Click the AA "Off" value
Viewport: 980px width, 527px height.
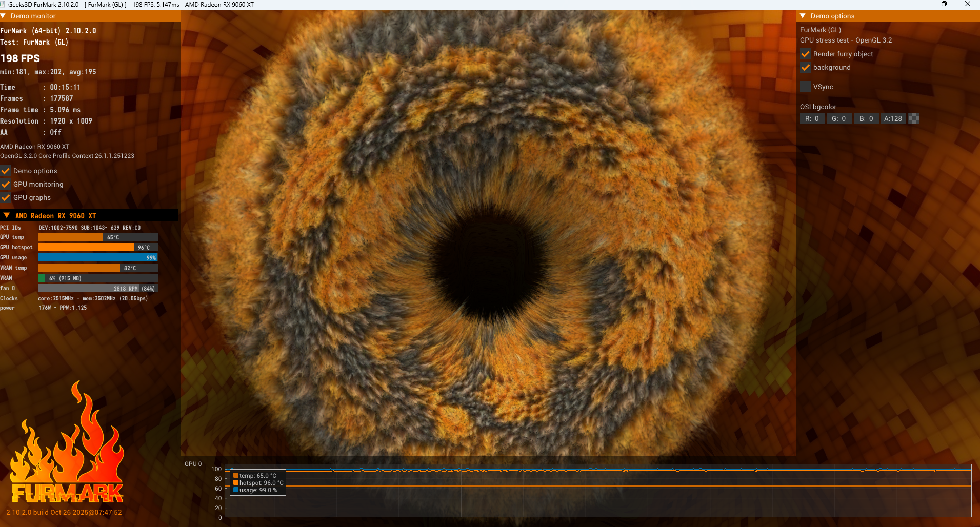tap(55, 132)
